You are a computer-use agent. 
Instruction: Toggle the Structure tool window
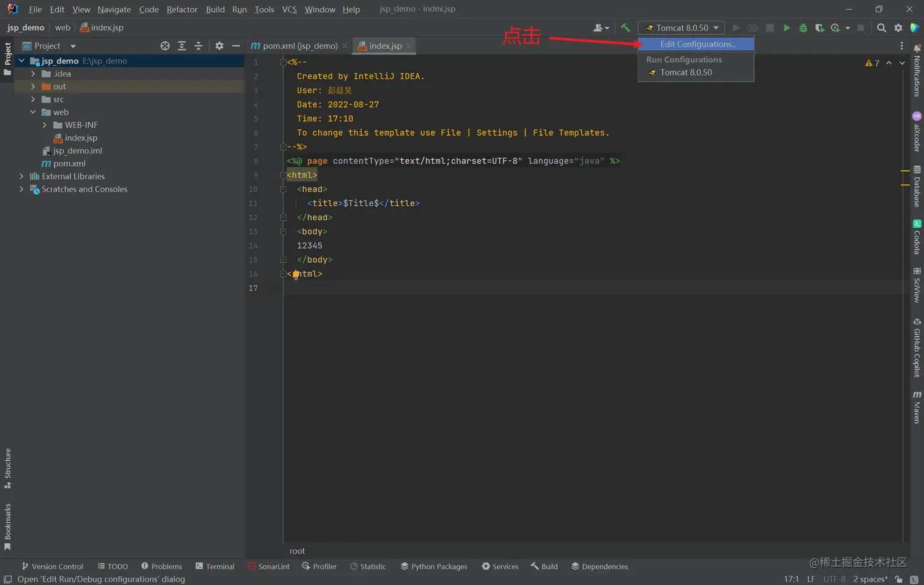(7, 468)
